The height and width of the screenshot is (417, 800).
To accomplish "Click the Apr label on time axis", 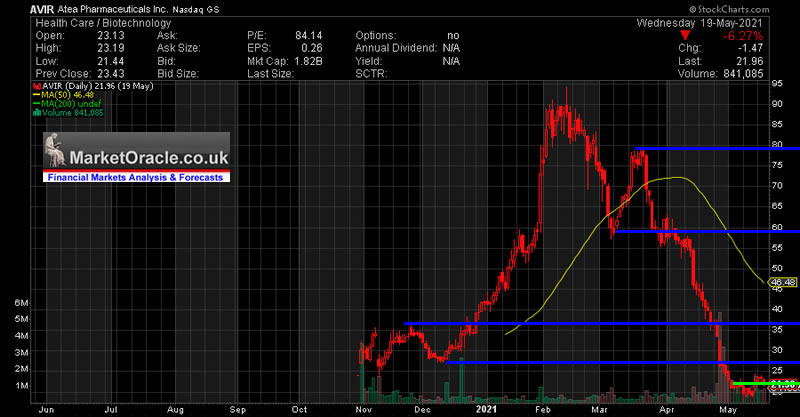I will click(x=667, y=409).
